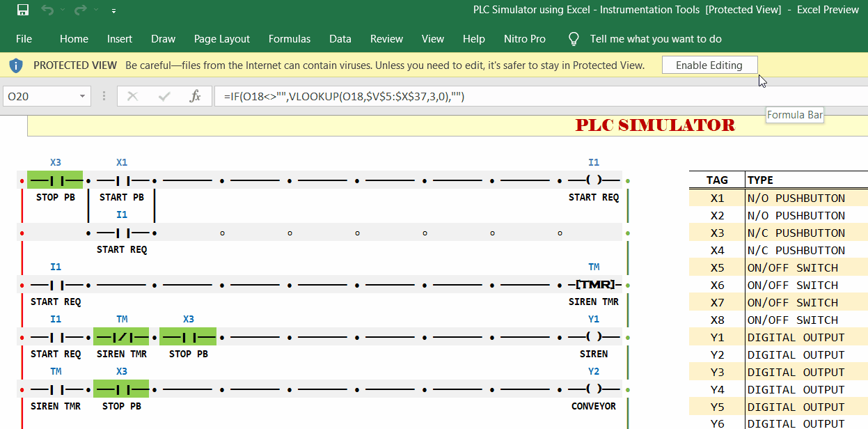Image resolution: width=868 pixels, height=429 pixels.
Task: Open the Data ribbon tab
Action: pyautogui.click(x=340, y=39)
